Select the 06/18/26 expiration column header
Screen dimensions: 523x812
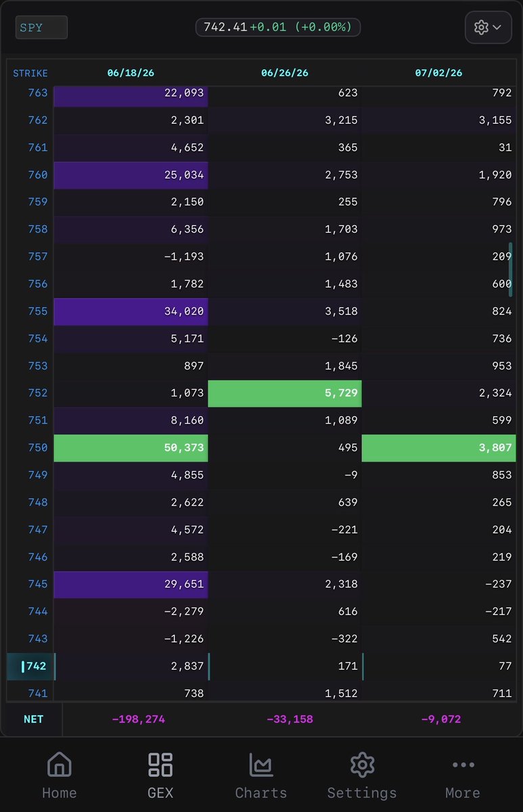tap(131, 73)
